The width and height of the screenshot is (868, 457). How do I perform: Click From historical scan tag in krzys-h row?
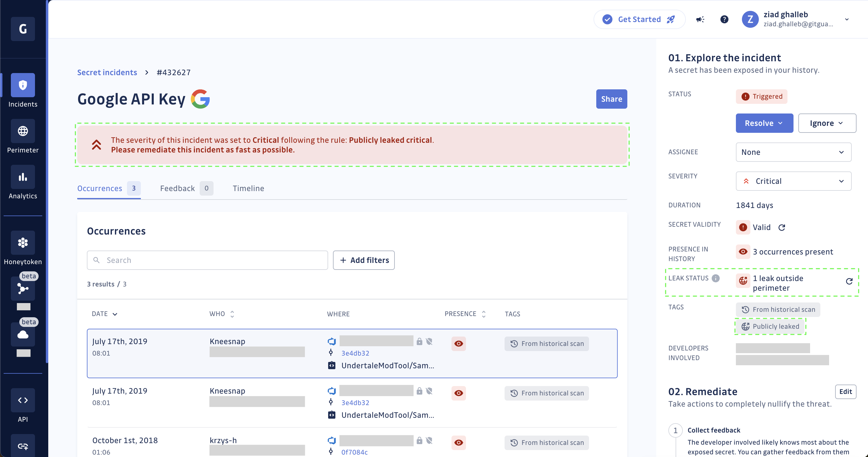[x=546, y=443]
